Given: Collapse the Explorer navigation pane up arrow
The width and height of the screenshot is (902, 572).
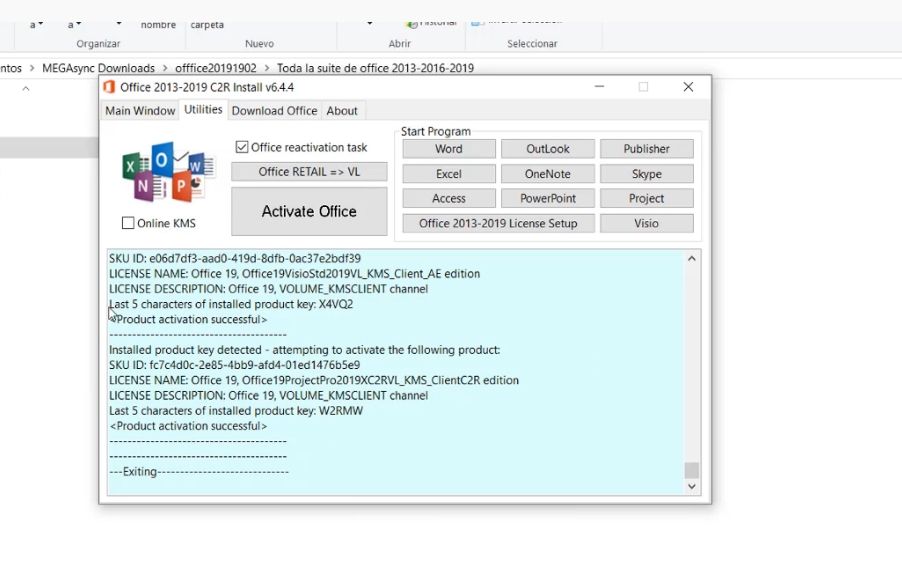Looking at the screenshot, I should [x=26, y=89].
